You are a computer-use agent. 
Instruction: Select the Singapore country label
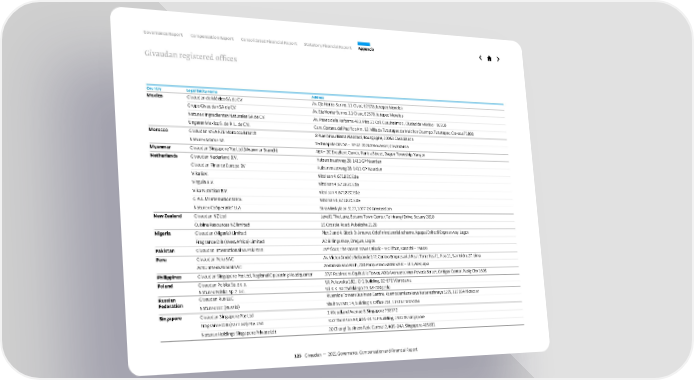tap(170, 319)
